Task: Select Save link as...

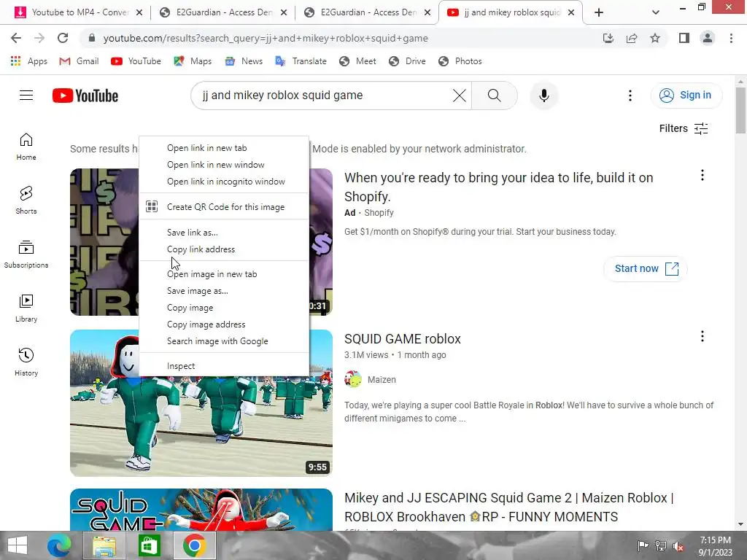Action: [x=225, y=233]
